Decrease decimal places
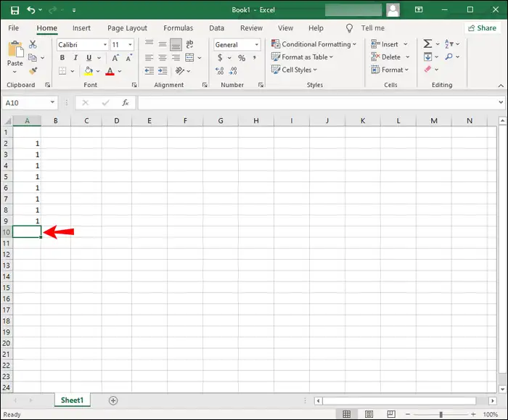The width and height of the screenshot is (508, 420). [x=233, y=71]
